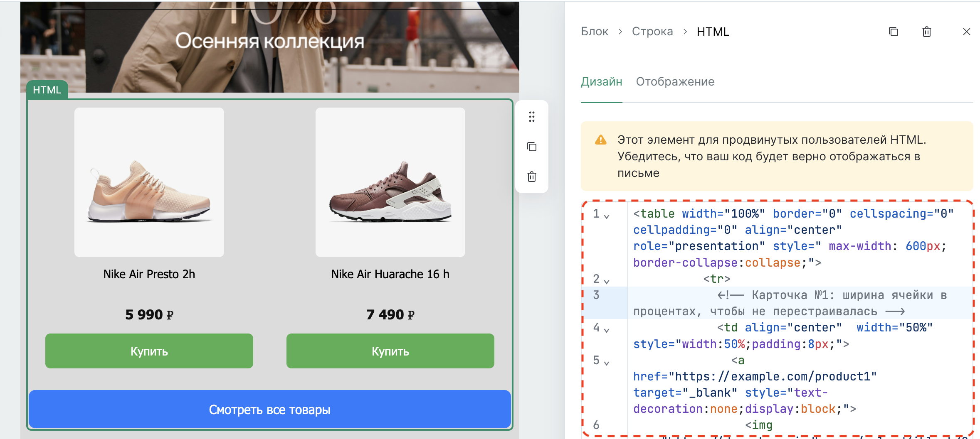Click the Nike Air Presto 2h title
980x439 pixels.
(x=149, y=274)
